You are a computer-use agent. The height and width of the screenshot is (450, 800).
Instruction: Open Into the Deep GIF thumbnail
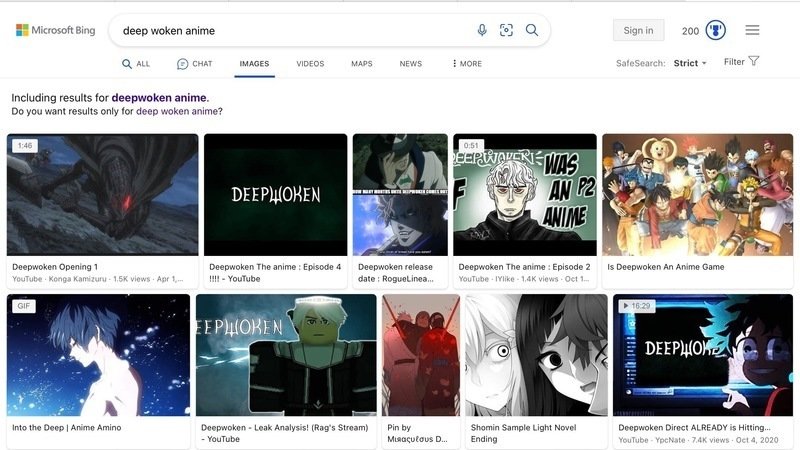[98, 355]
